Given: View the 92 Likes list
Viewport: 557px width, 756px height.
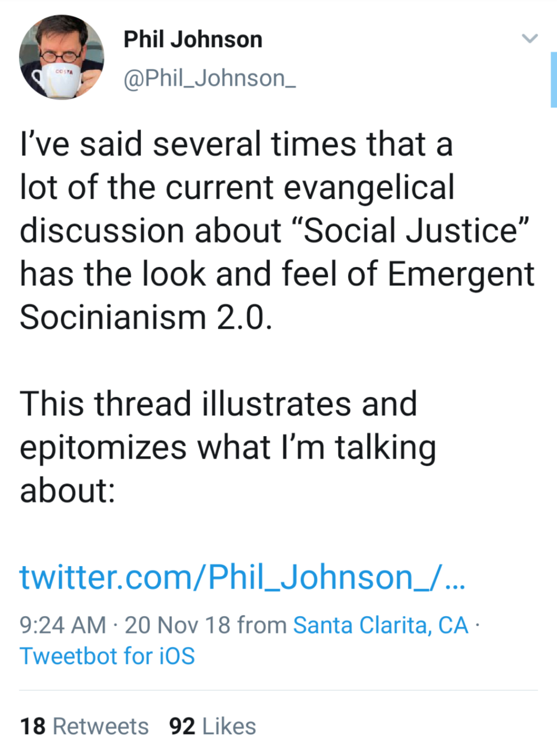Looking at the screenshot, I should tap(212, 726).
